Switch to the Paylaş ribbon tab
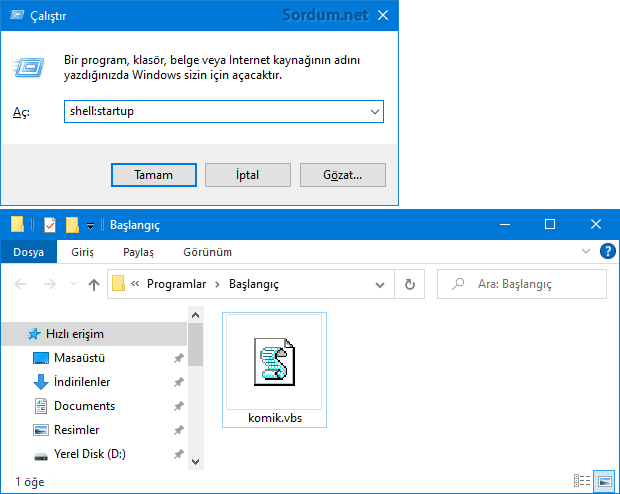This screenshot has height=494, width=620. pos(138,252)
